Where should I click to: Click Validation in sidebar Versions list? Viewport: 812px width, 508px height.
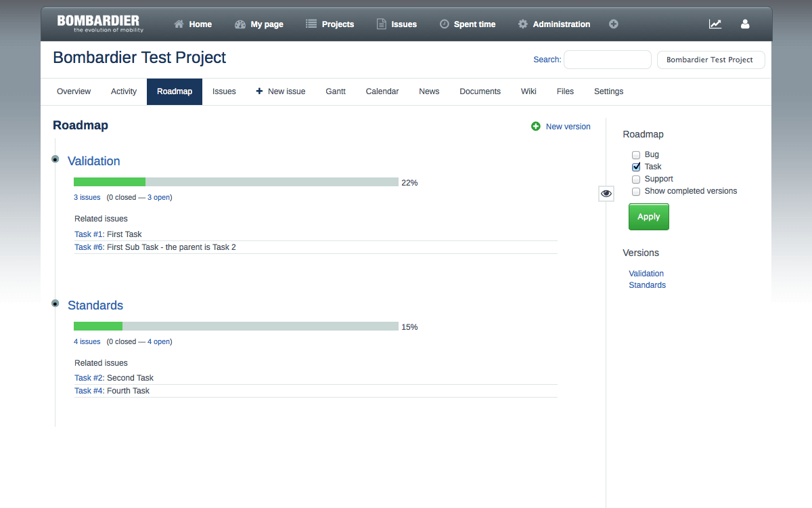[646, 274]
